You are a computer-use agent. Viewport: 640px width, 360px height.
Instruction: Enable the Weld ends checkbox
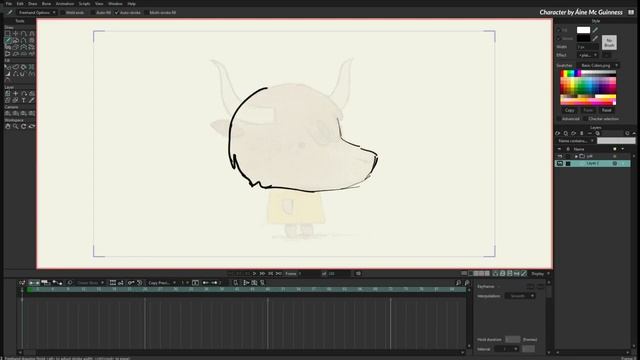coord(63,13)
